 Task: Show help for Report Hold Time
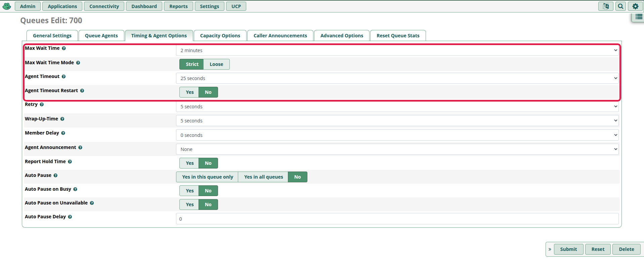pos(70,162)
